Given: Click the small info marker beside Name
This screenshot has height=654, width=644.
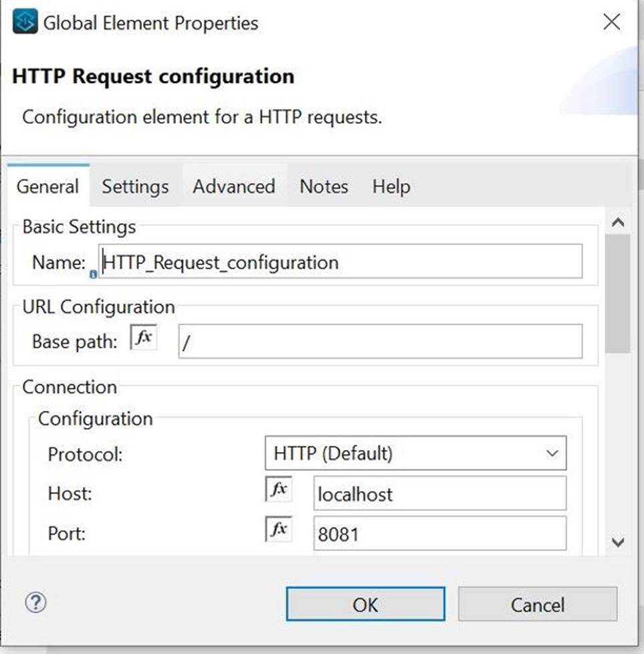Looking at the screenshot, I should click(93, 274).
